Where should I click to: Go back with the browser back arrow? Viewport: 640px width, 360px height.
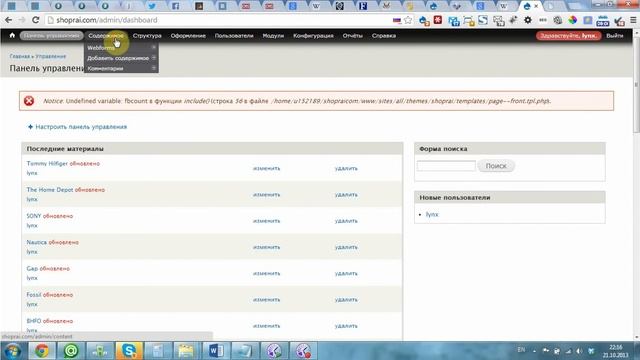(8, 20)
